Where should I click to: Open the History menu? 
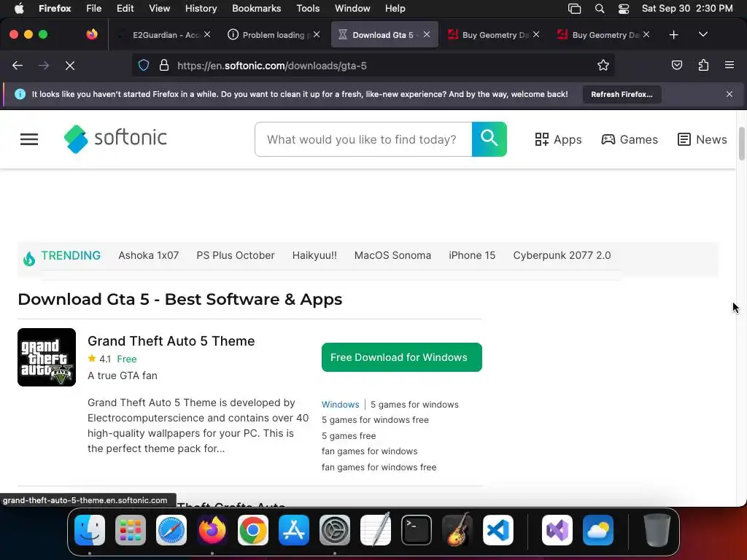[x=201, y=8]
